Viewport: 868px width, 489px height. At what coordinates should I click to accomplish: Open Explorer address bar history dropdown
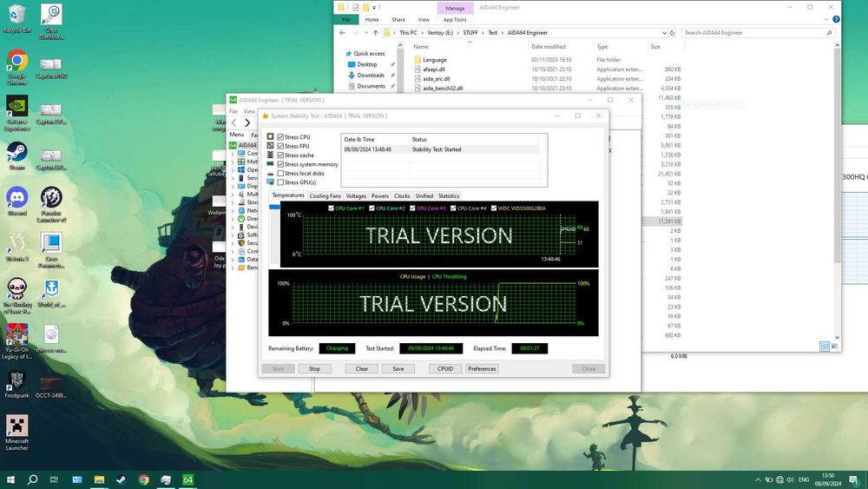pos(664,33)
